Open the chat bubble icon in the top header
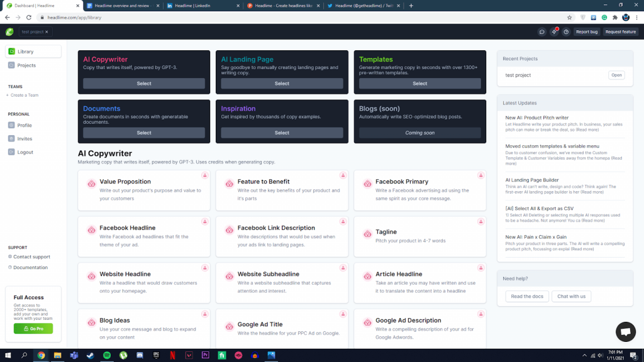 coord(541,31)
